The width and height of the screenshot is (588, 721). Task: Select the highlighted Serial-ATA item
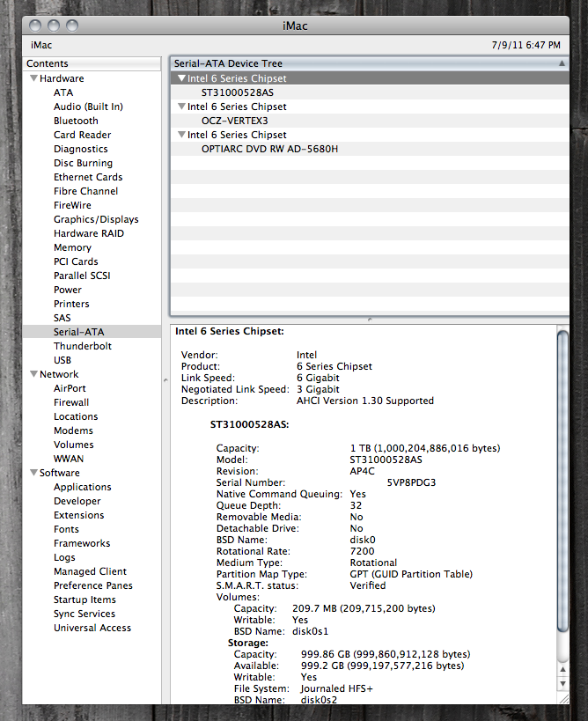78,332
